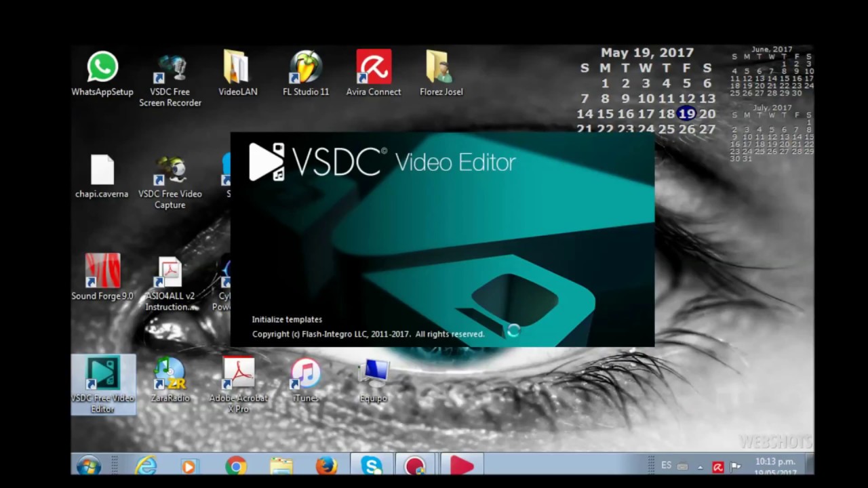Launch VSDC Free Video Capture shortcut
This screenshot has height=488, width=868.
coord(170,182)
